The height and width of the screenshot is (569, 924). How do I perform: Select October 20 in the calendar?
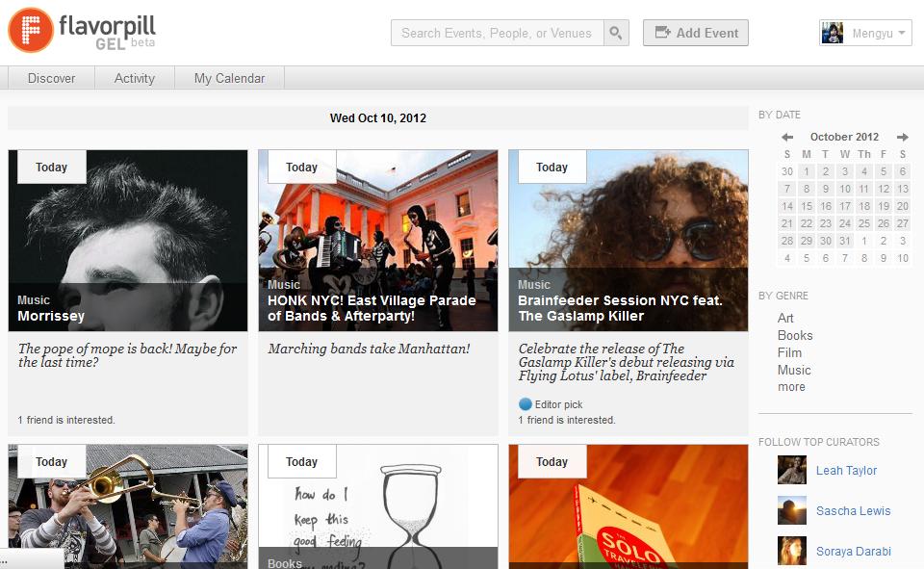coord(902,206)
